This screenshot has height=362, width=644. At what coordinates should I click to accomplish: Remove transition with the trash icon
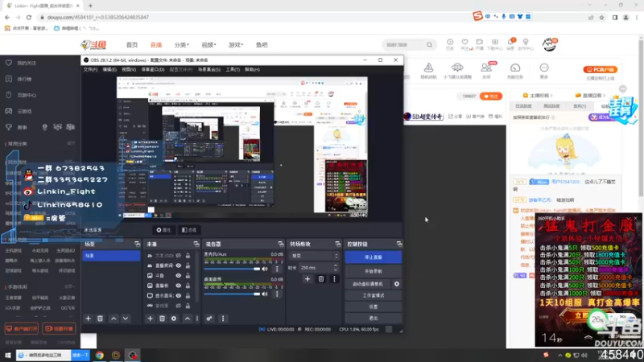point(321,279)
